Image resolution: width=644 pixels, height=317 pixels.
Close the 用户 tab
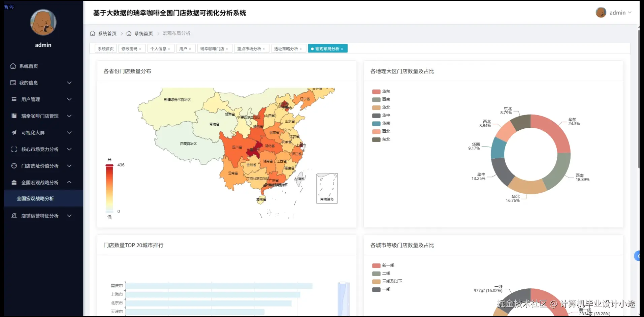(x=190, y=49)
